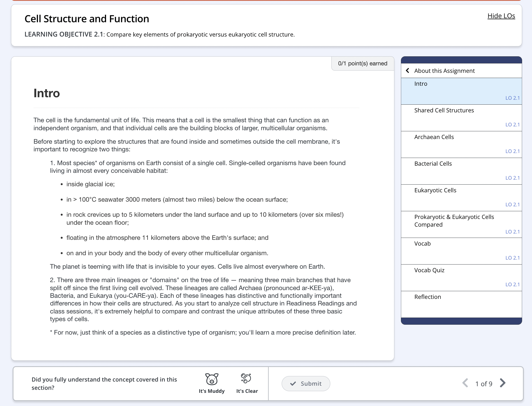The height and width of the screenshot is (406, 532).
Task: Open Shared Cell Structures section
Action: 444,110
